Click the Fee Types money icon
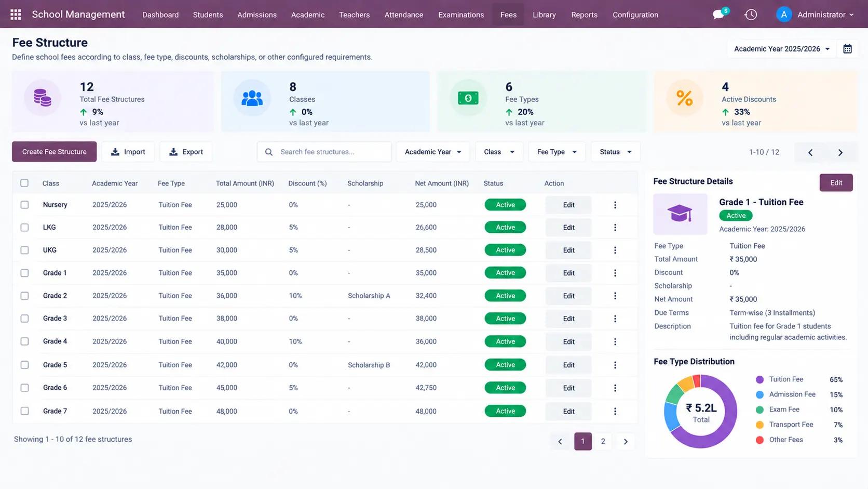868x489 pixels. 468,98
